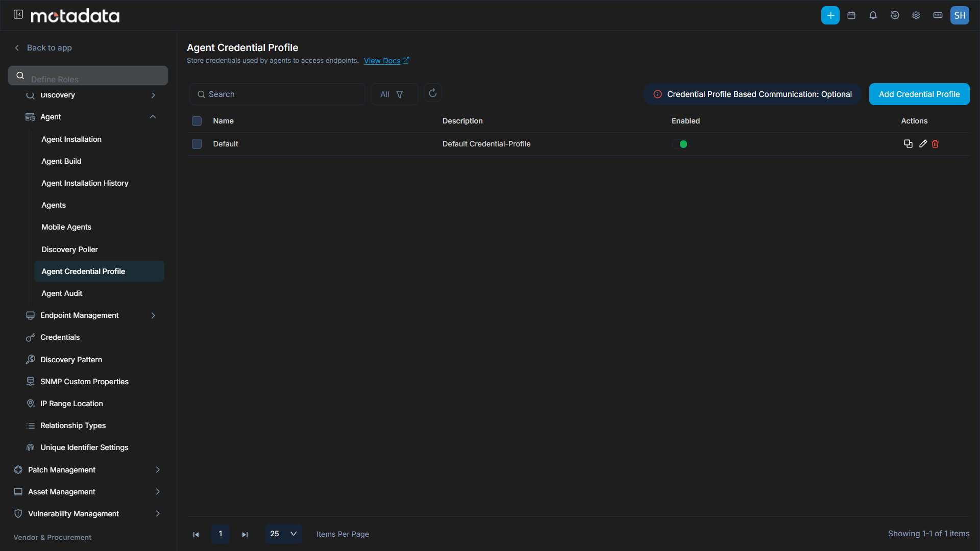The width and height of the screenshot is (980, 551).
Task: Open settings gear icon in header
Action: coord(916,15)
